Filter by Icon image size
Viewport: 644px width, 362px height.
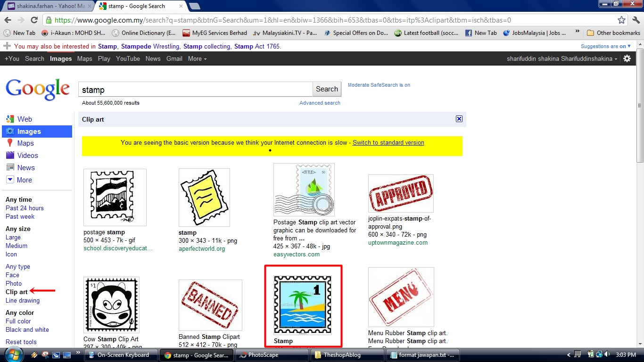11,254
